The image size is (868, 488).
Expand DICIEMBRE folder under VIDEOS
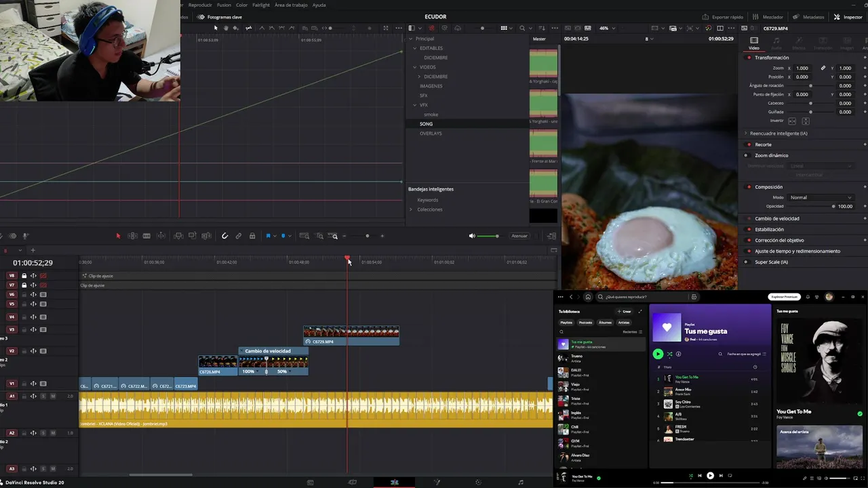click(x=419, y=77)
